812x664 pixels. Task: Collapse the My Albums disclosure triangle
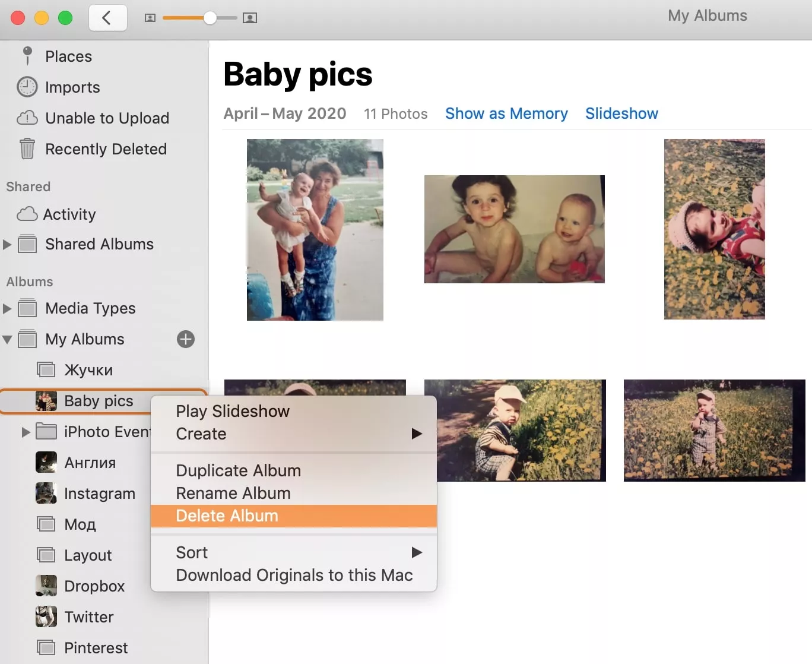coord(7,340)
